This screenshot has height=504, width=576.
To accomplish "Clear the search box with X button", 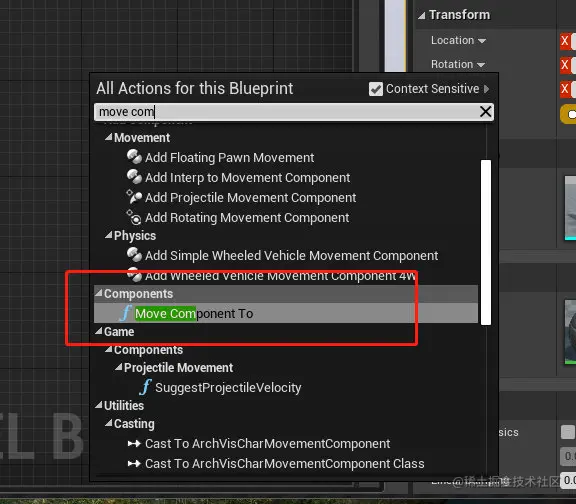I will 486,111.
